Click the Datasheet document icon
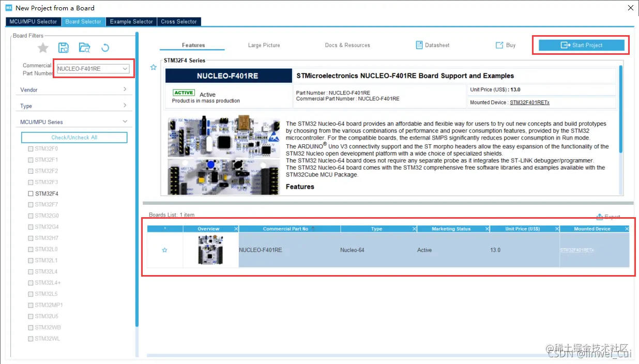This screenshot has width=639, height=364. (419, 45)
